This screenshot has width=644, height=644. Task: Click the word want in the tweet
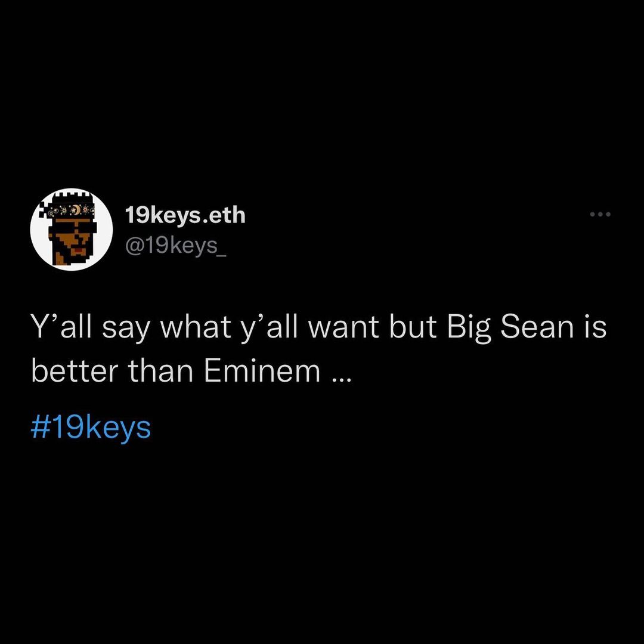(343, 329)
